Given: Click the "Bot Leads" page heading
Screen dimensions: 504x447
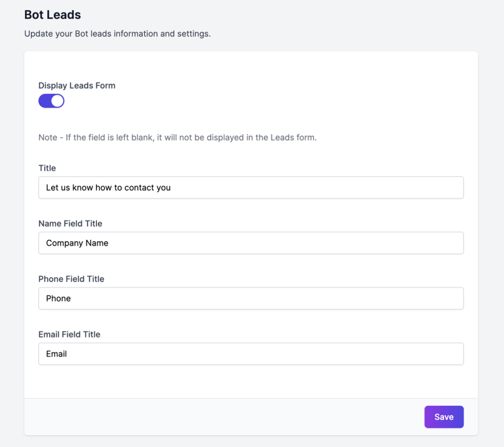Looking at the screenshot, I should (x=52, y=14).
